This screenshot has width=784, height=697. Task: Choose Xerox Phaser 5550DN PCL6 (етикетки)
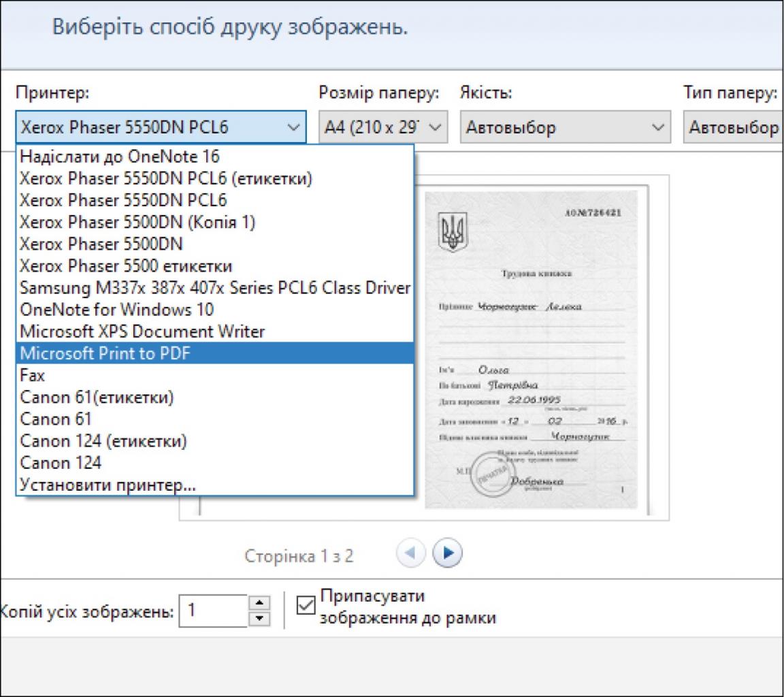[215, 178]
